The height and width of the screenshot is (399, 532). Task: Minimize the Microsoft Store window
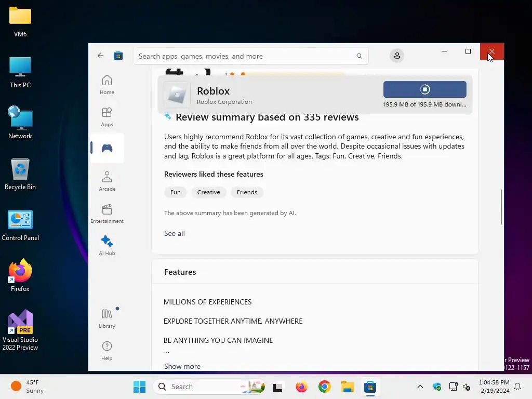[444, 51]
